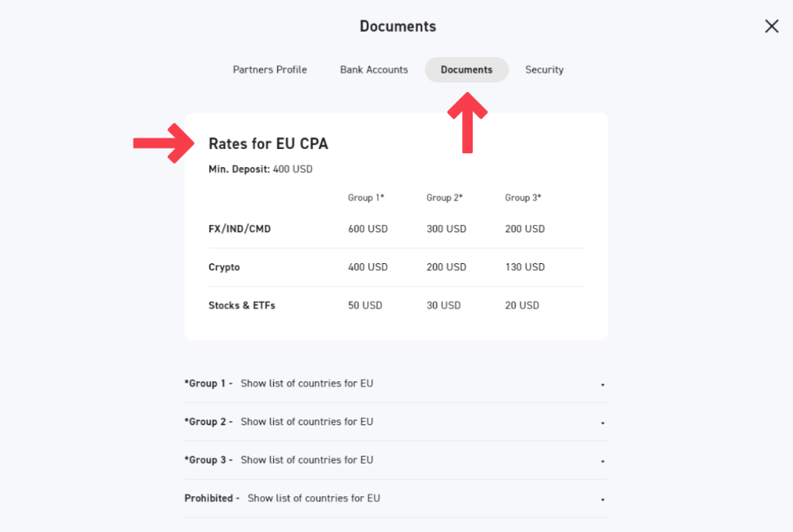The image size is (793, 532).
Task: Expand the Group 1 country list row
Action: tap(306, 384)
